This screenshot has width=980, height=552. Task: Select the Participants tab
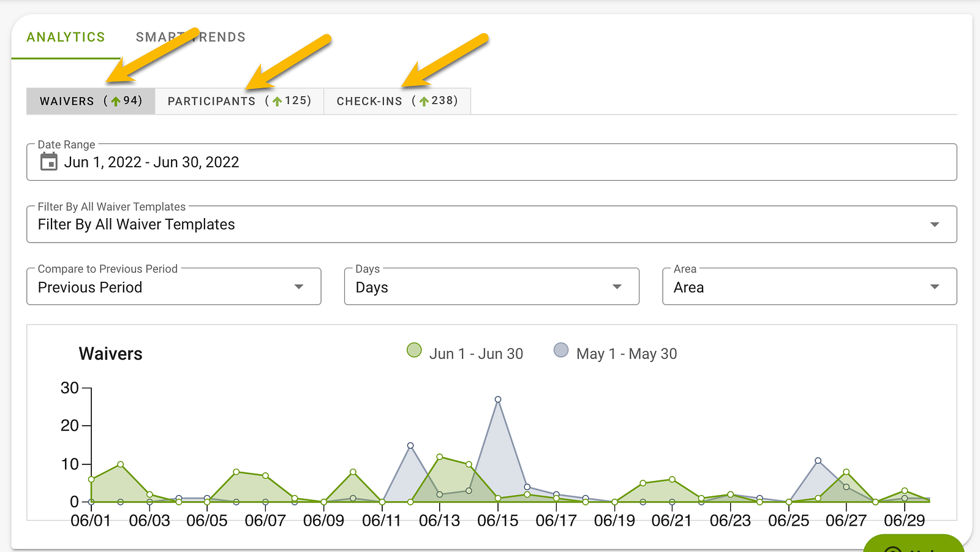tap(239, 101)
